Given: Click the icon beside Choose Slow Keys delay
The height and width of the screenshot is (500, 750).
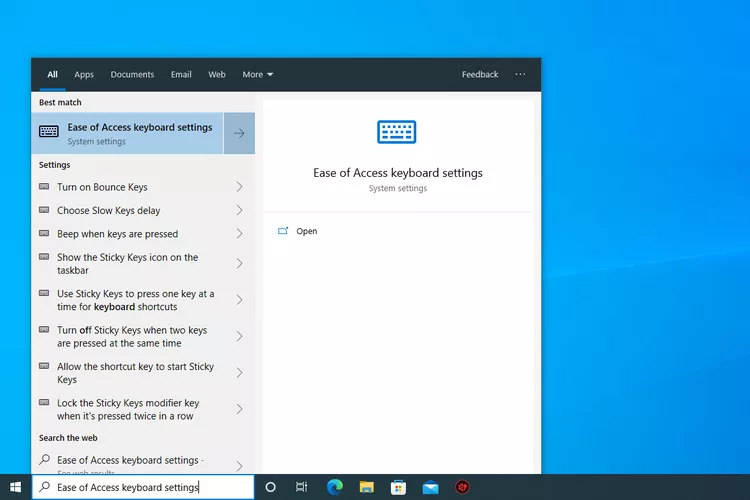Looking at the screenshot, I should coord(44,210).
